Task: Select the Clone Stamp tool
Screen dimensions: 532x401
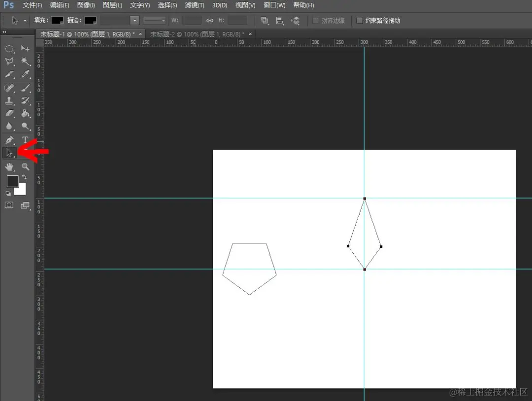Action: click(9, 101)
